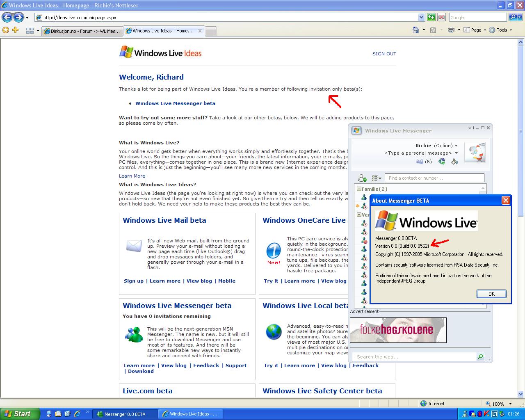Click Learn More under What is Windows Live

coord(132,176)
